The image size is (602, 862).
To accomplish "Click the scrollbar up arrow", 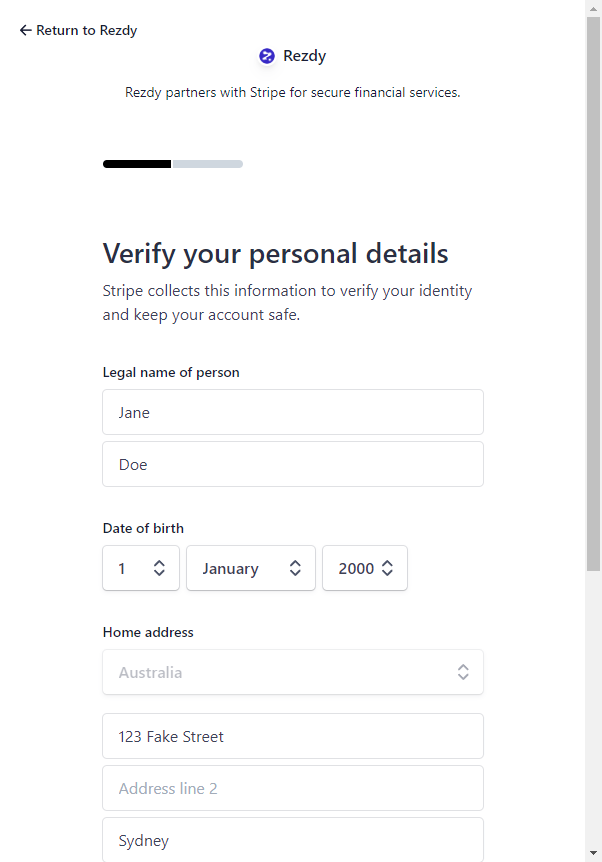I will click(x=593, y=8).
